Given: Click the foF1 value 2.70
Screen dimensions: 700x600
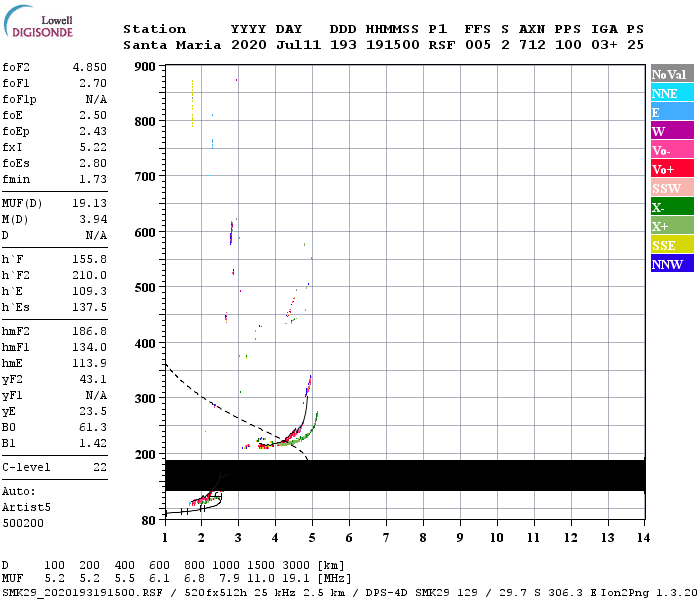Looking at the screenshot, I should point(93,83).
